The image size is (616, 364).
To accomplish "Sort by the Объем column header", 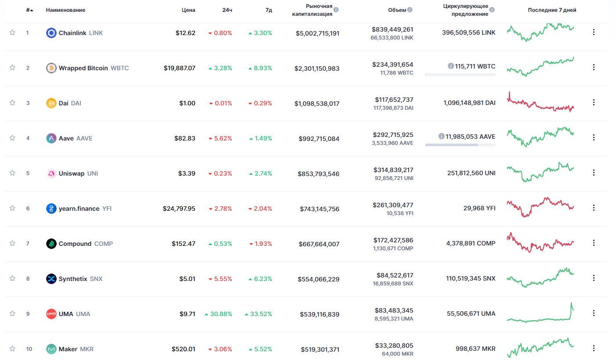I will (397, 10).
